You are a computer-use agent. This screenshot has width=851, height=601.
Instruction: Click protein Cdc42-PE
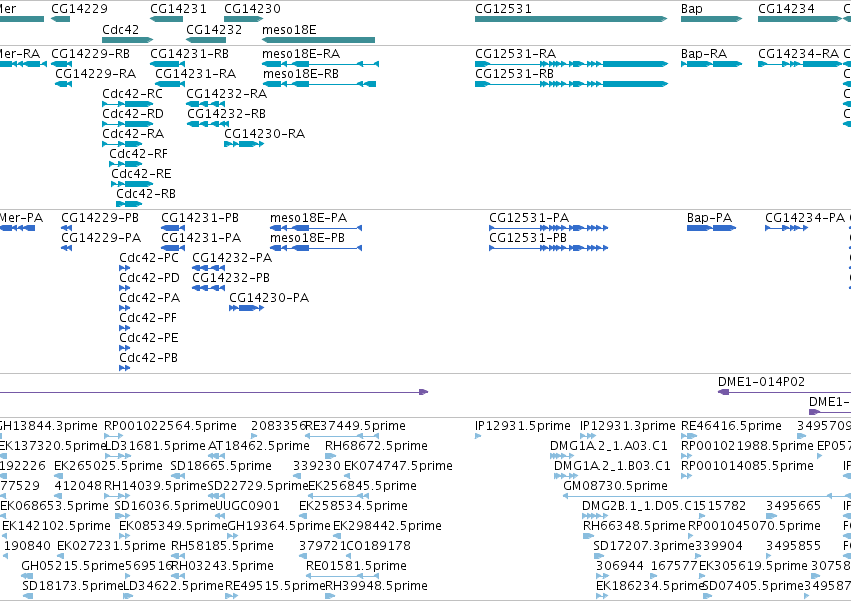point(149,338)
